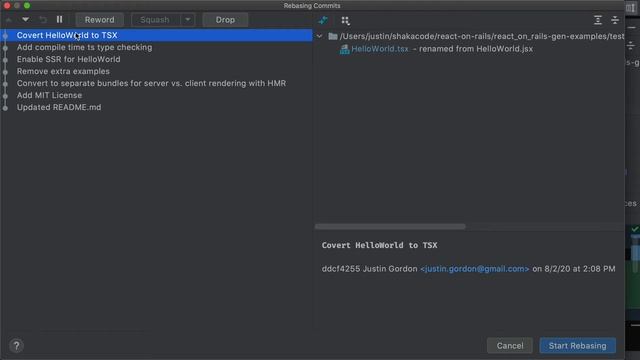Image resolution: width=640 pixels, height=360 pixels.
Task: Select the /Users/justin/shakacode folder path
Action: pyautogui.click(x=482, y=36)
